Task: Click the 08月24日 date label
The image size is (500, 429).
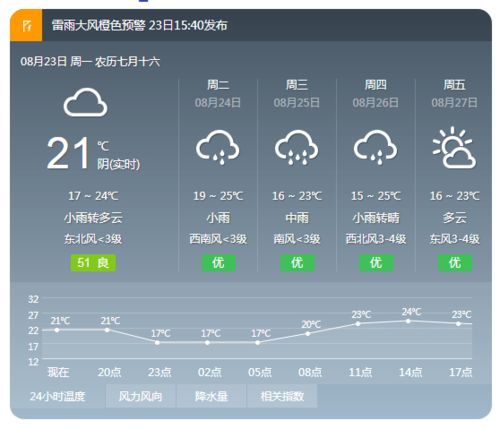Action: [x=218, y=102]
